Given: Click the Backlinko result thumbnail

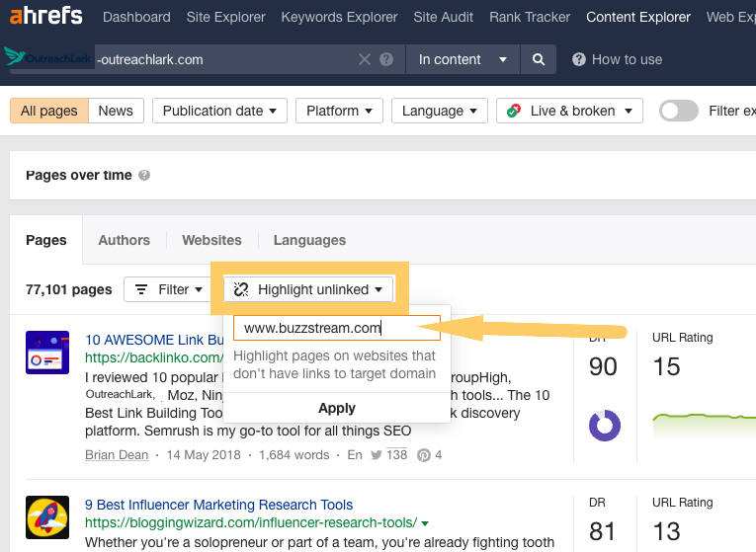Looking at the screenshot, I should tap(47, 353).
